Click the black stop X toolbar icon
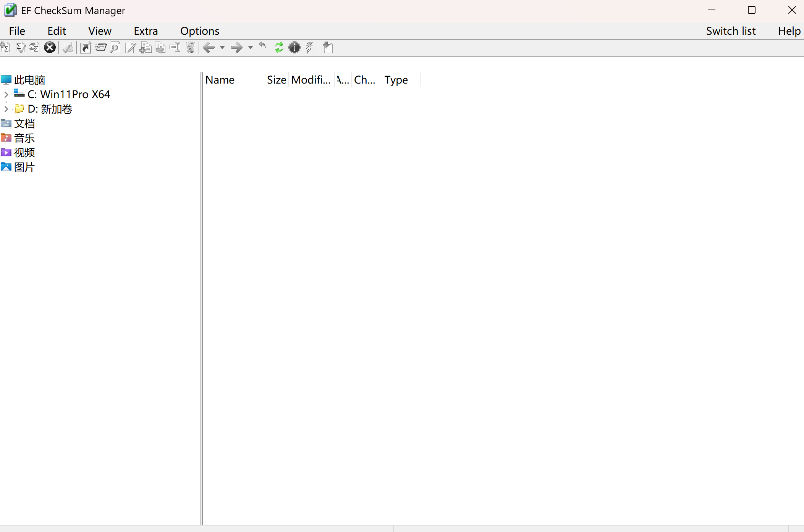This screenshot has width=804, height=532. [x=50, y=47]
